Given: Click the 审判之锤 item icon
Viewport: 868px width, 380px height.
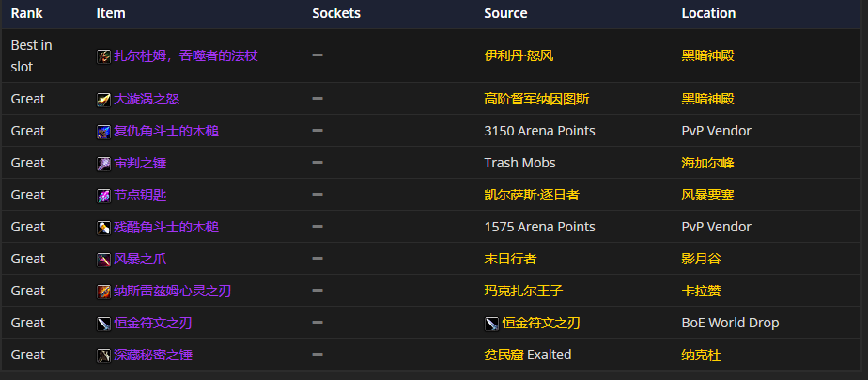Looking at the screenshot, I should (103, 164).
